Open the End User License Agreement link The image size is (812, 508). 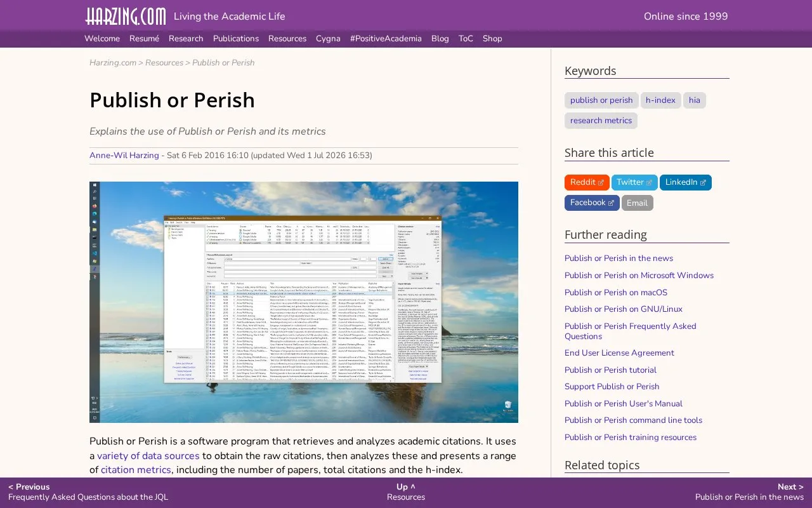(x=619, y=353)
